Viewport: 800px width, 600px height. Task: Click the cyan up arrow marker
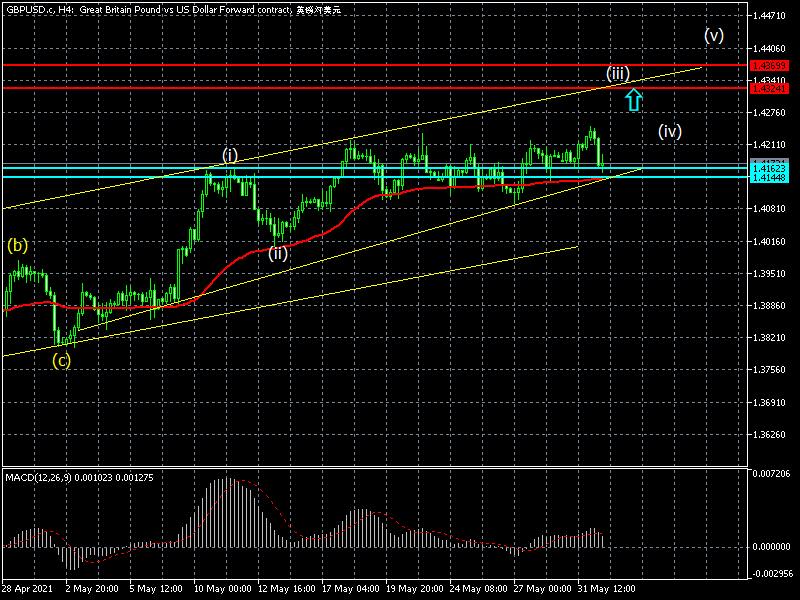coord(632,100)
